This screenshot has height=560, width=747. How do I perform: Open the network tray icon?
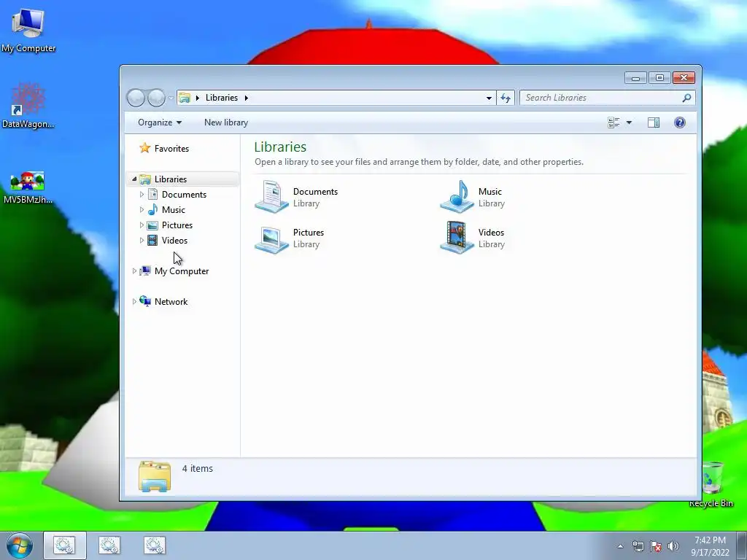point(638,546)
